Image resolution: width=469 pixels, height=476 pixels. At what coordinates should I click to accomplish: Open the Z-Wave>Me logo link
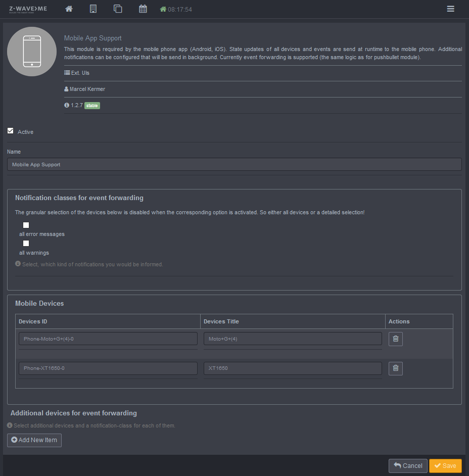[28, 9]
